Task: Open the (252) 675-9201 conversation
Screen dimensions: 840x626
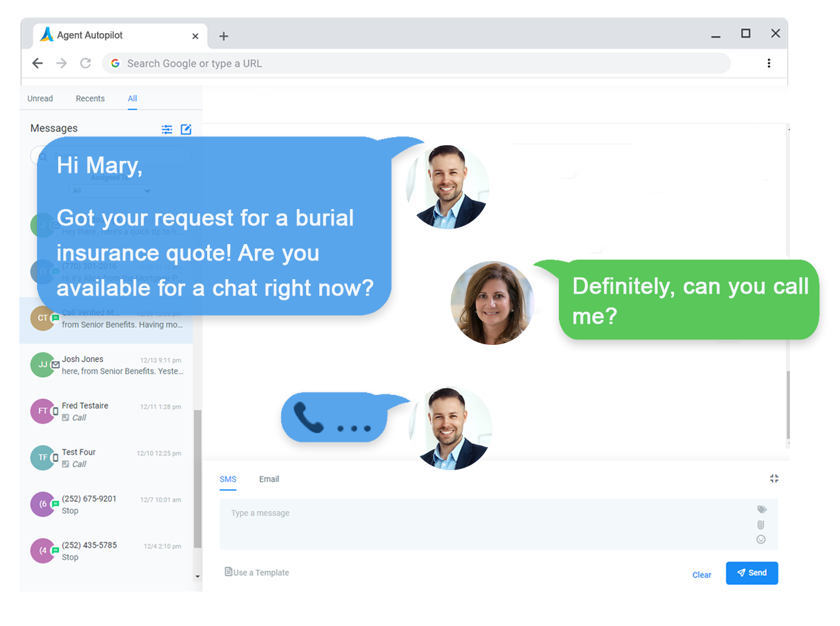Action: pyautogui.click(x=106, y=504)
